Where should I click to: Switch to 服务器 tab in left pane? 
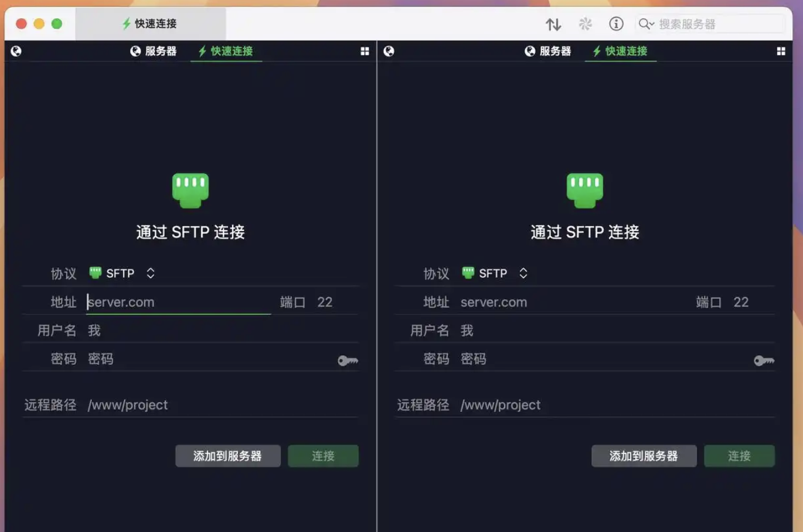pyautogui.click(x=154, y=52)
